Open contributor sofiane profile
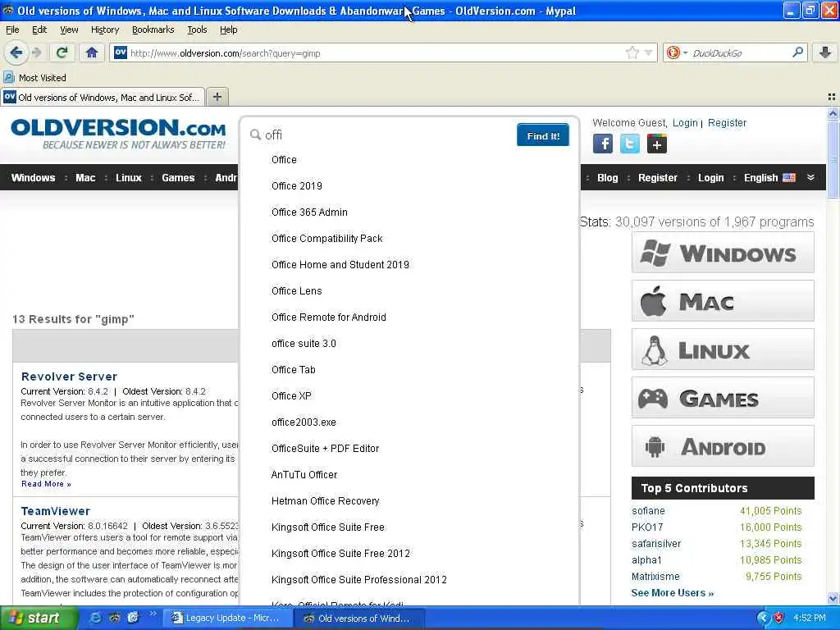This screenshot has height=630, width=840. click(648, 511)
